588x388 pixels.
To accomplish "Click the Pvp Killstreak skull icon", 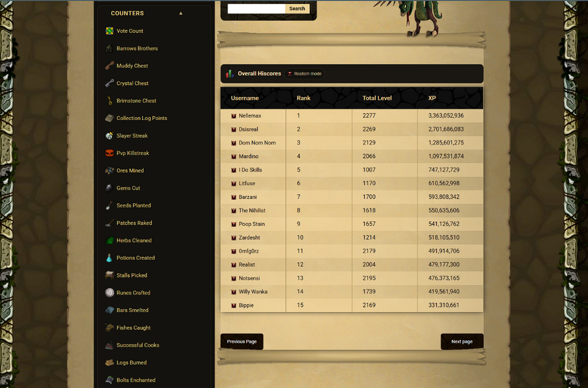I will (109, 153).
